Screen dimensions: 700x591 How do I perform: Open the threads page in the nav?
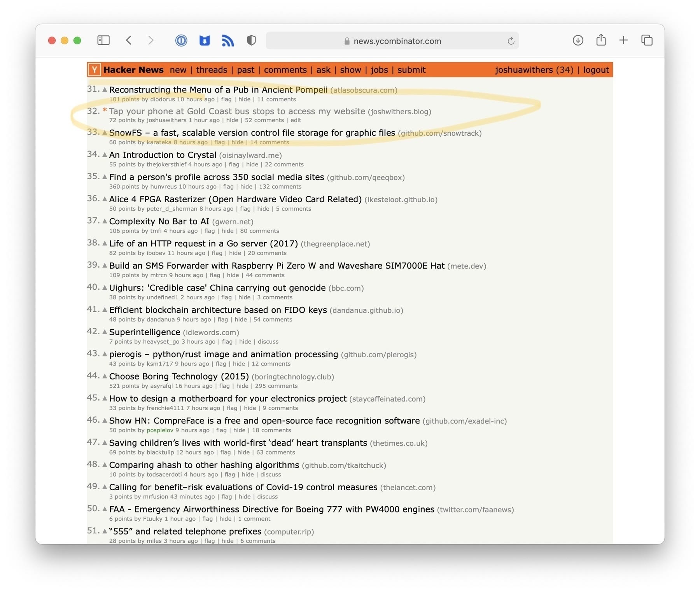point(212,70)
